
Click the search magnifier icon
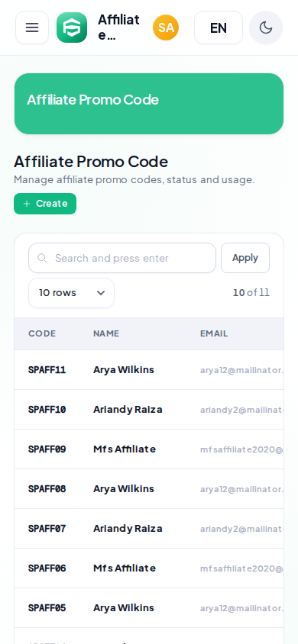tap(42, 258)
